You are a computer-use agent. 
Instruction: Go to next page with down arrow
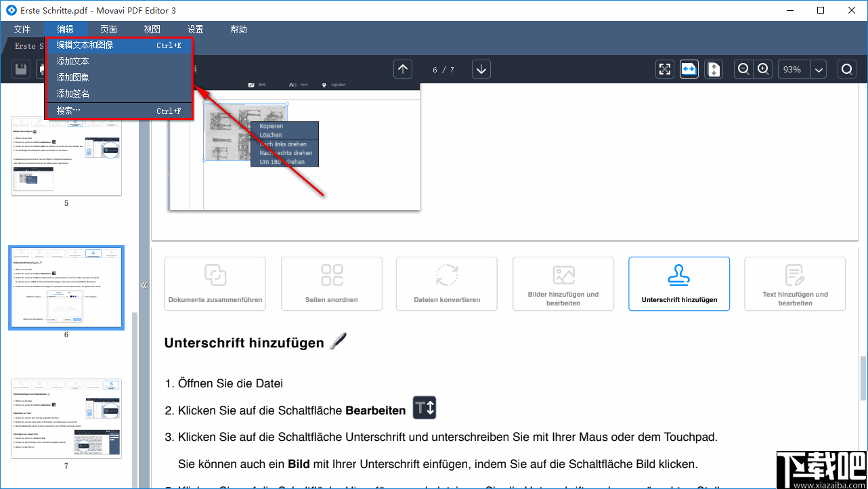point(481,68)
